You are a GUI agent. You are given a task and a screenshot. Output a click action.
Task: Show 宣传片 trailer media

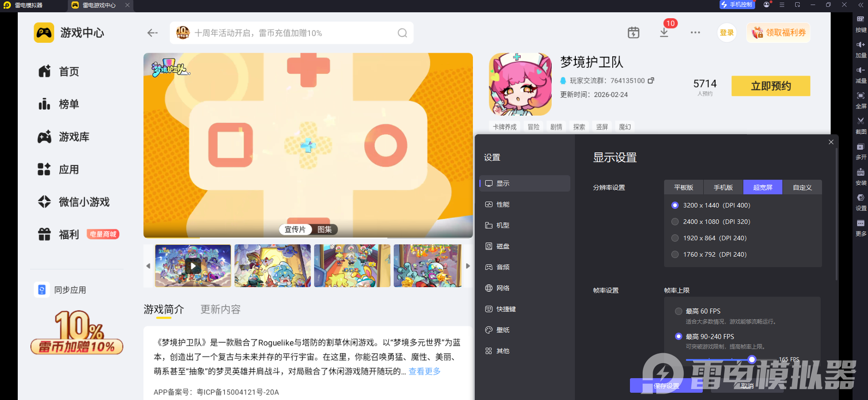click(x=295, y=229)
